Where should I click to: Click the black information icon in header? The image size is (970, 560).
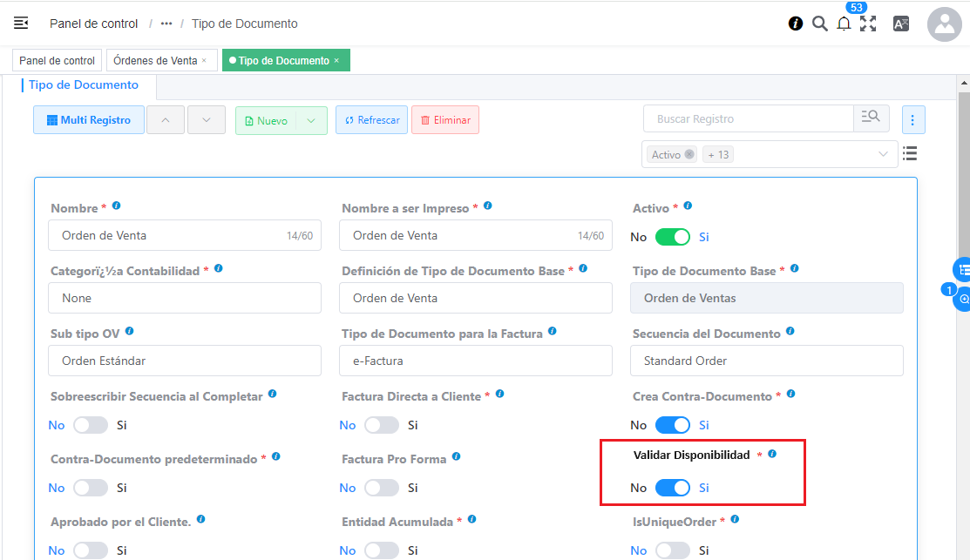[796, 24]
